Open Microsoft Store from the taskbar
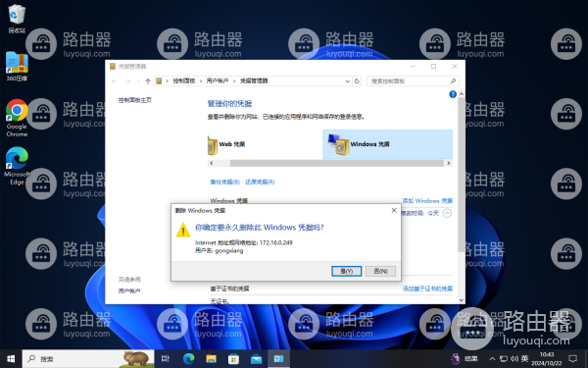The width and height of the screenshot is (588, 368). point(233,359)
